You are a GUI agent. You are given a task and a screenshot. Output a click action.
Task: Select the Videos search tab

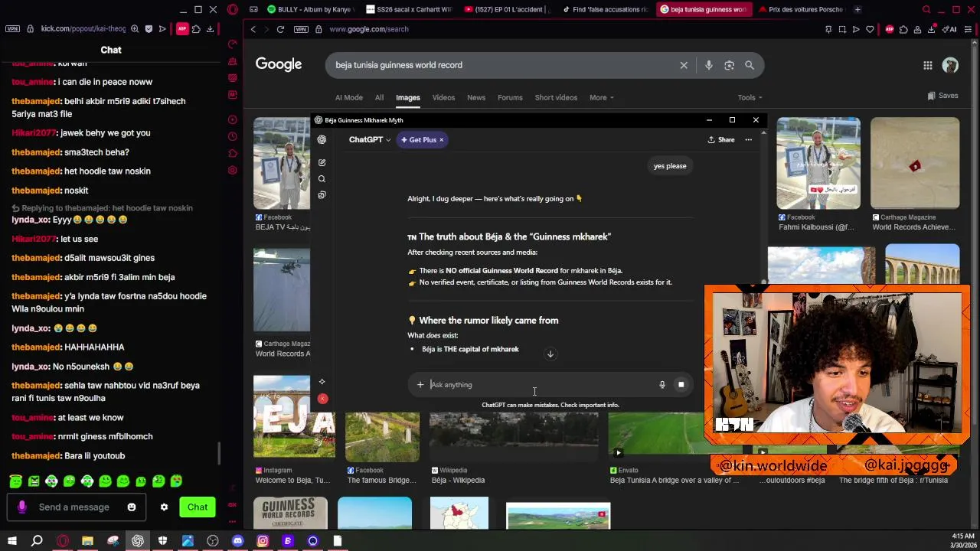[443, 97]
